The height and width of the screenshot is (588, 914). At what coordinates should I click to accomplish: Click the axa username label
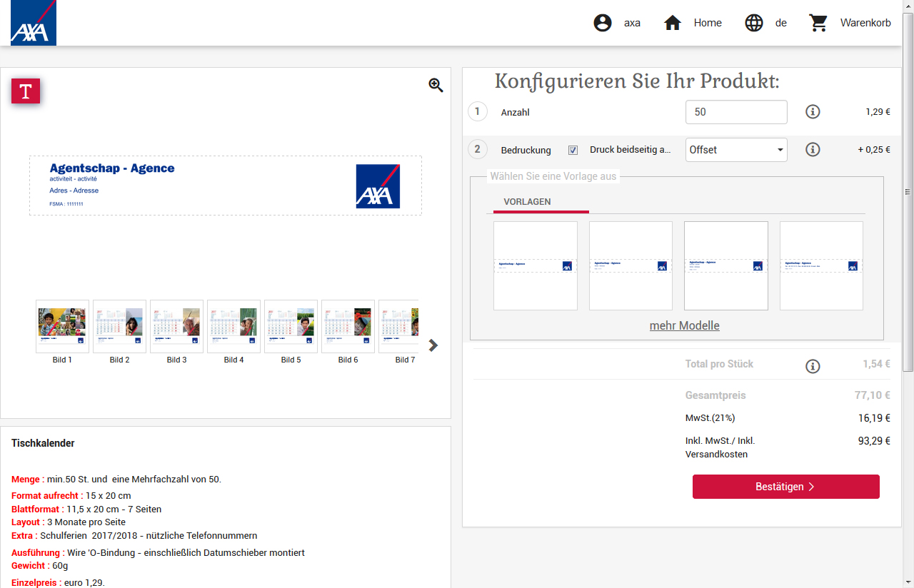click(x=632, y=23)
